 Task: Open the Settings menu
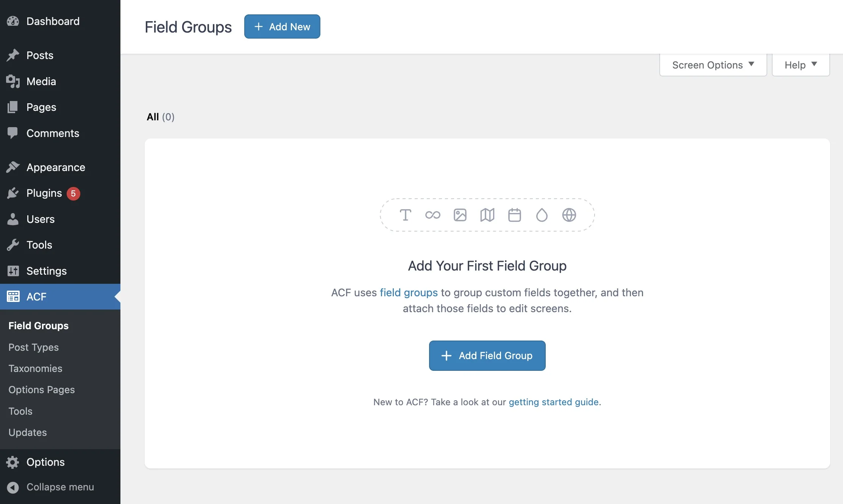point(60,271)
